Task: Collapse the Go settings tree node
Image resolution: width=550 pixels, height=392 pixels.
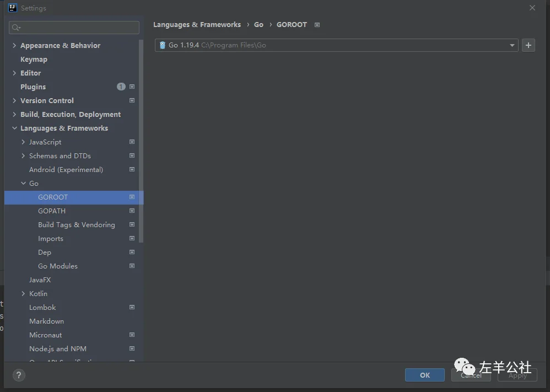Action: pyautogui.click(x=23, y=183)
